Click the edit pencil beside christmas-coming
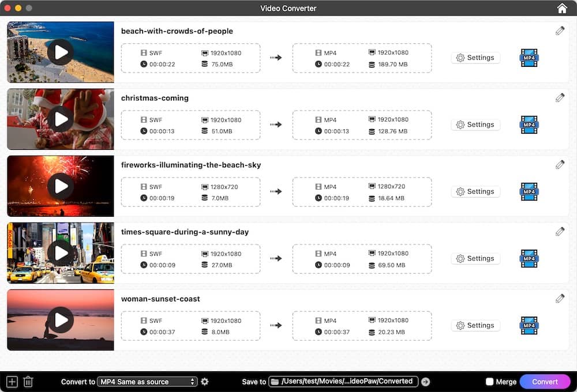This screenshot has height=392, width=577. click(x=560, y=97)
